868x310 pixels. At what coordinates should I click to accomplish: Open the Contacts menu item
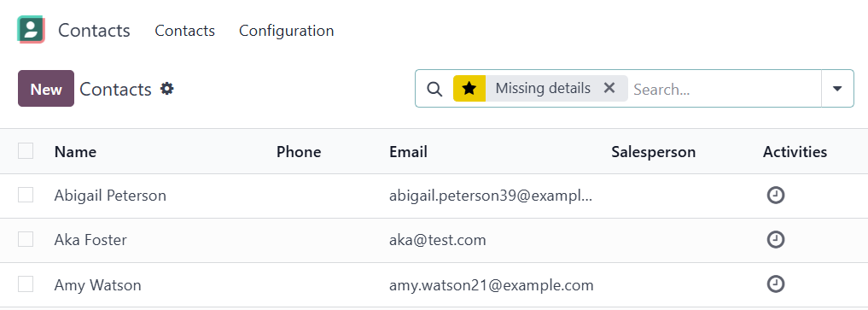tap(185, 31)
